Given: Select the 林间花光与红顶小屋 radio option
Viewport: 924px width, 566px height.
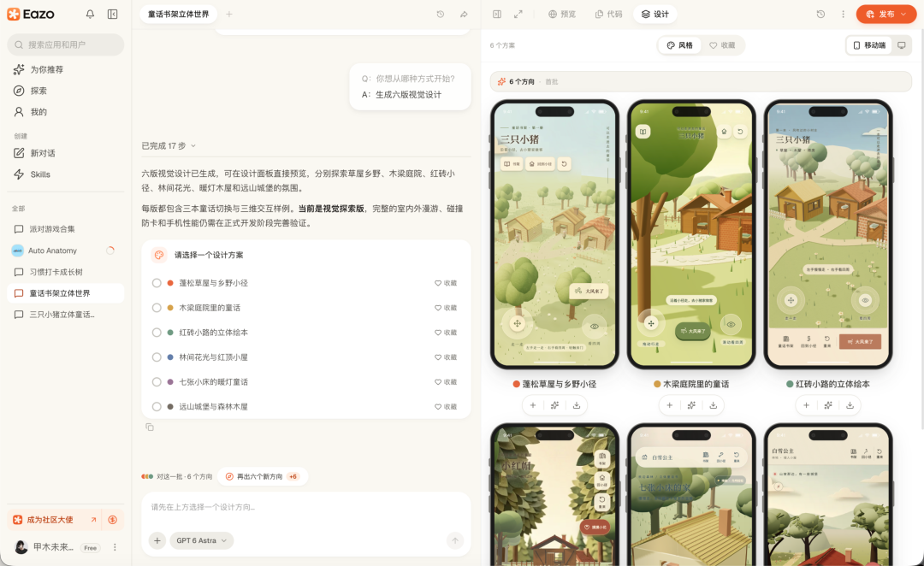Looking at the screenshot, I should pos(157,357).
